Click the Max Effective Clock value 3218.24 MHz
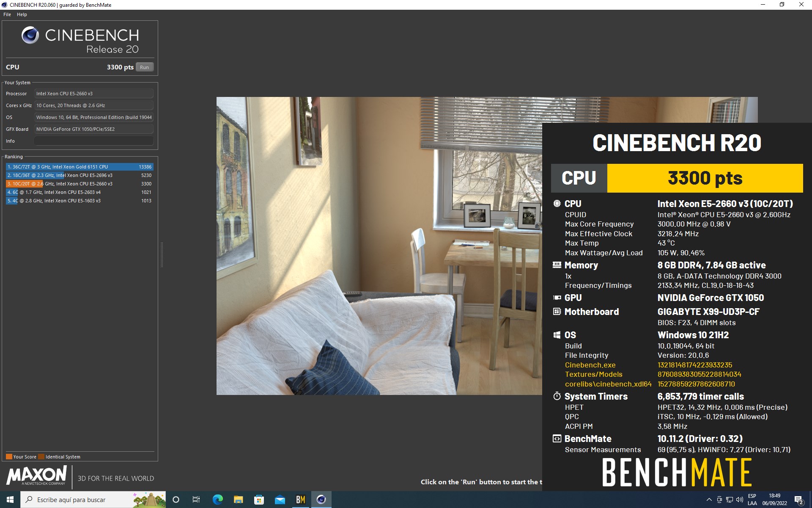 coord(678,234)
